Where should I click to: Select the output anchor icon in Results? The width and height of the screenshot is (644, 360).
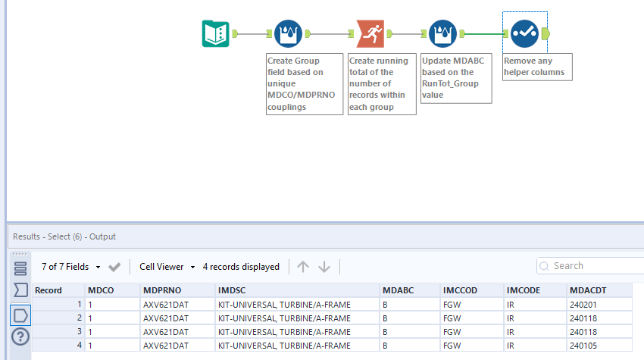[20, 315]
